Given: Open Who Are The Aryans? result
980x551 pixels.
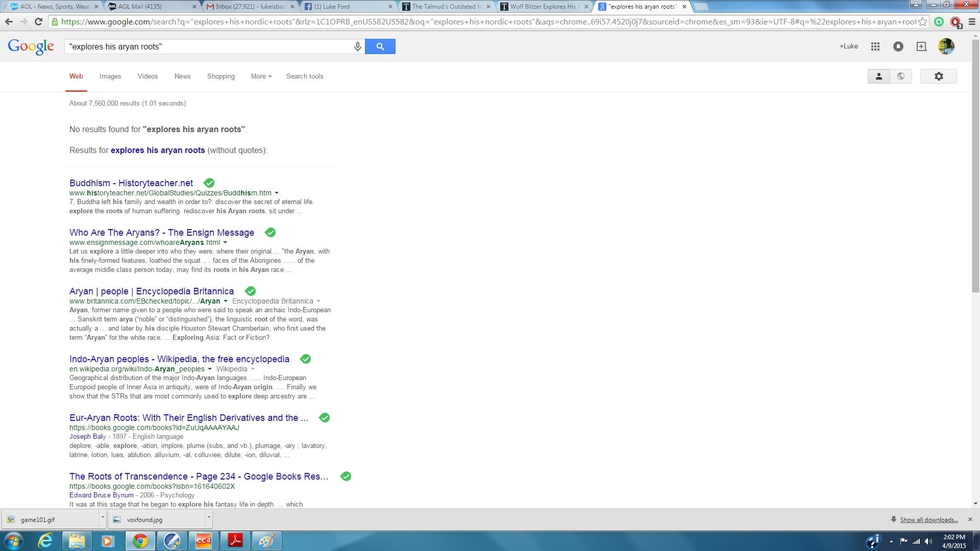Looking at the screenshot, I should click(x=162, y=232).
